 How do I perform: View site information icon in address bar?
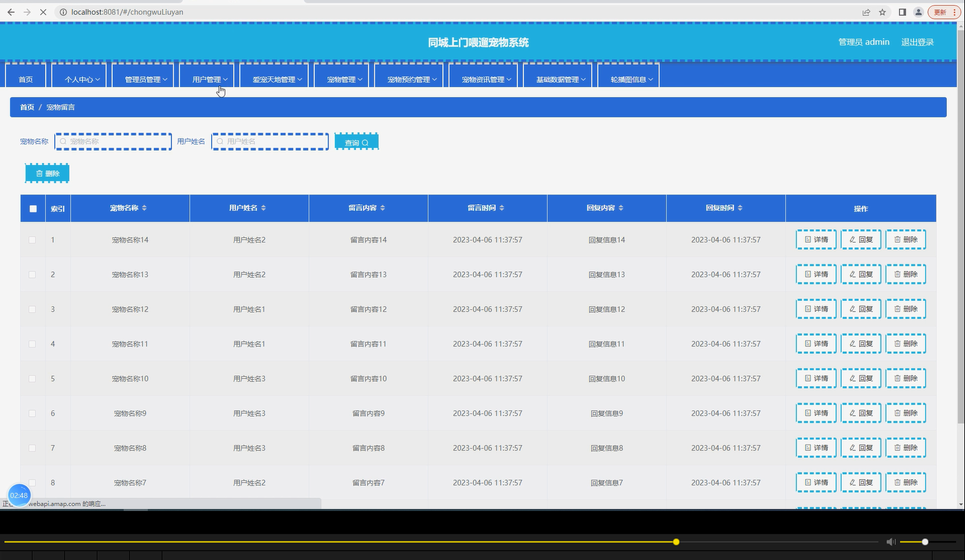[x=62, y=12]
